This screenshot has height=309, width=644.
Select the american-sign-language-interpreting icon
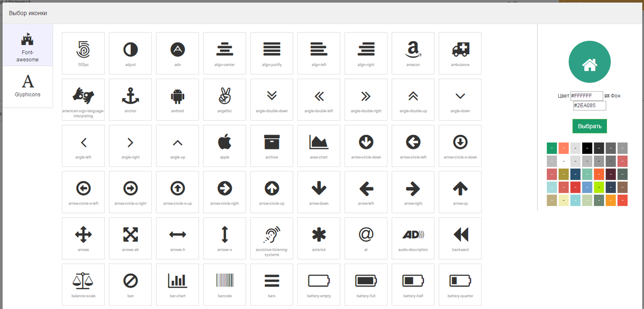(83, 99)
